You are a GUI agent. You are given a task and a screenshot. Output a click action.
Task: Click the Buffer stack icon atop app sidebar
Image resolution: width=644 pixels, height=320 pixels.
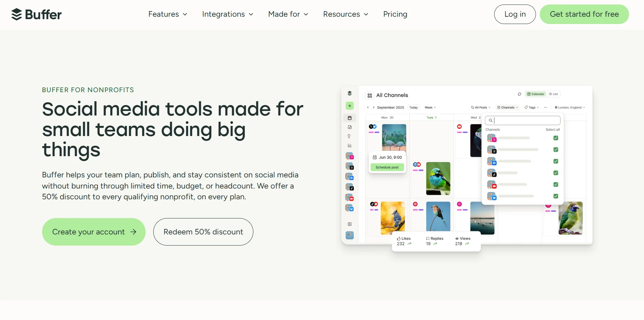(x=350, y=93)
